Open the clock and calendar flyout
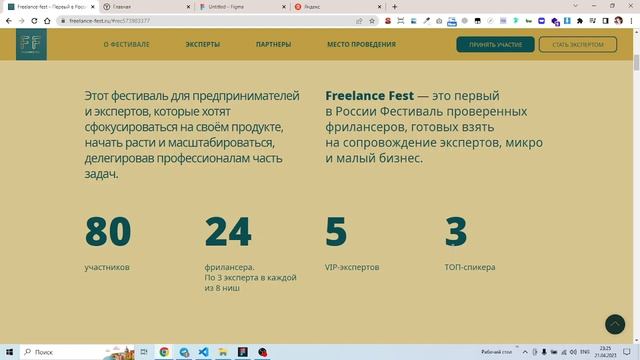640x360 pixels. click(605, 351)
